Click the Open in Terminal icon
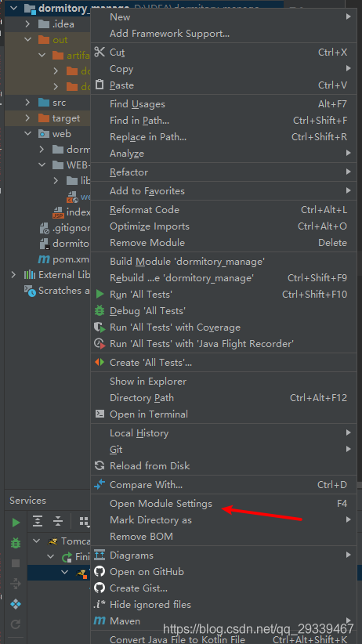The height and width of the screenshot is (644, 362). 100,414
